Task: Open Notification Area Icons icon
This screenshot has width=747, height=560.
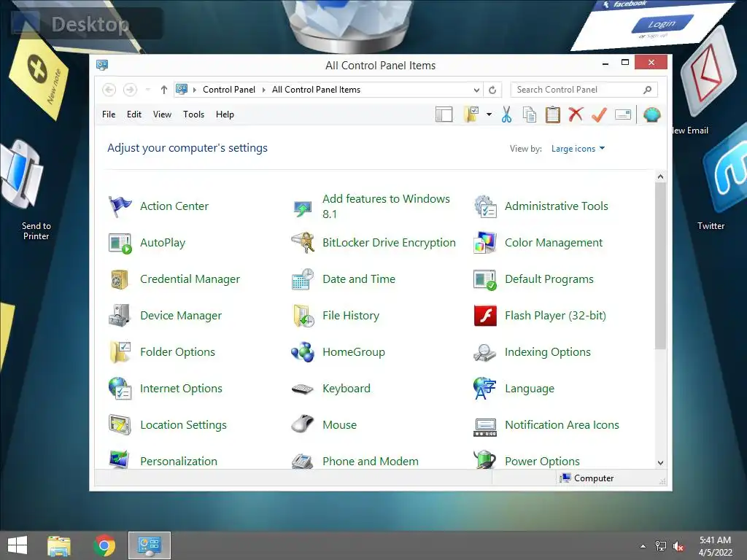Action: [485, 427]
